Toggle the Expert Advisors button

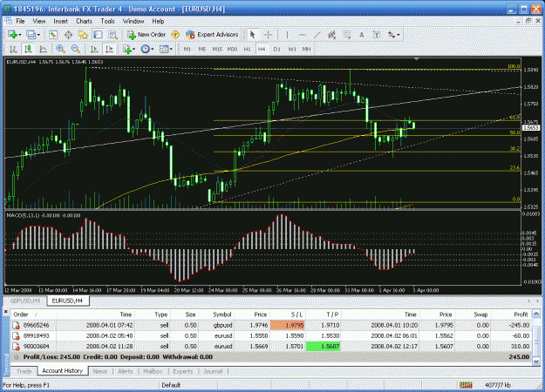[212, 35]
